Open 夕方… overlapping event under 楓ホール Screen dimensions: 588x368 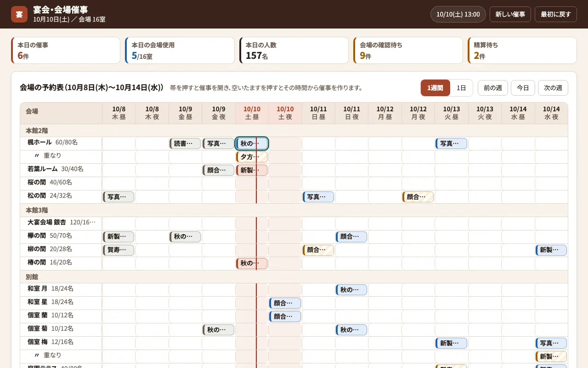252,157
